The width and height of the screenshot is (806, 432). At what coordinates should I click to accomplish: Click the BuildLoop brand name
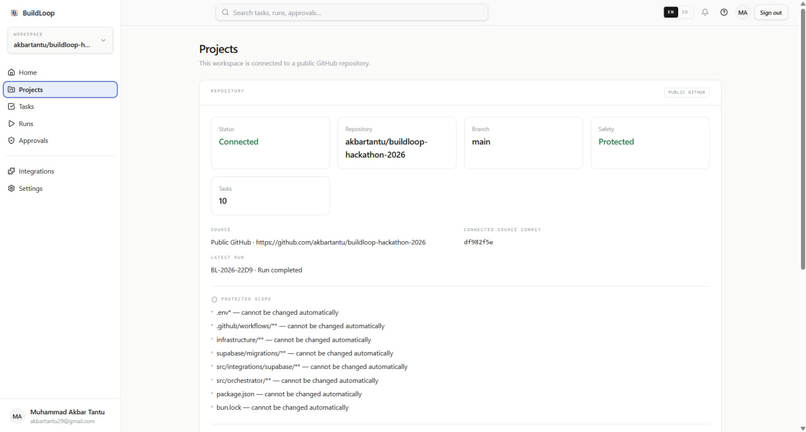pos(39,13)
